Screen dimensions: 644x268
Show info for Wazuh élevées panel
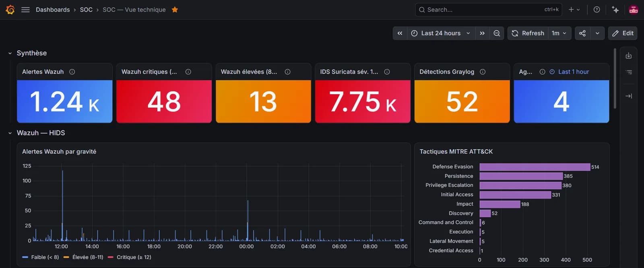[x=287, y=72]
